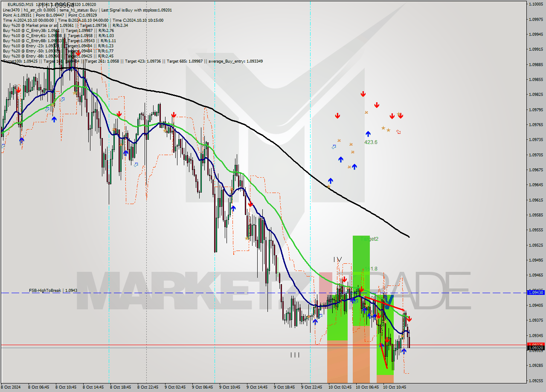Screen dimensions: 546x392
Task: Click the '10 Oct 02:45' time label
Action: pos(340,387)
